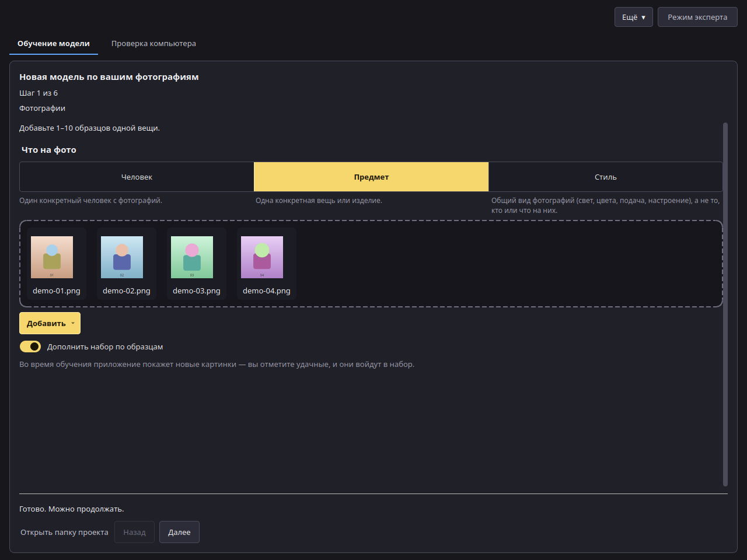The width and height of the screenshot is (747, 560).
Task: Click the heading Что на фото
Action: (49, 150)
